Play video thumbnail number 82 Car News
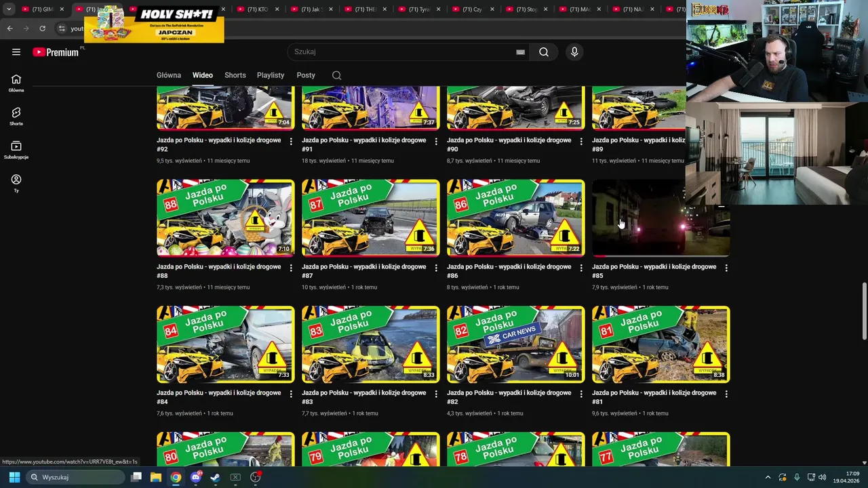868x488 pixels. pos(516,344)
